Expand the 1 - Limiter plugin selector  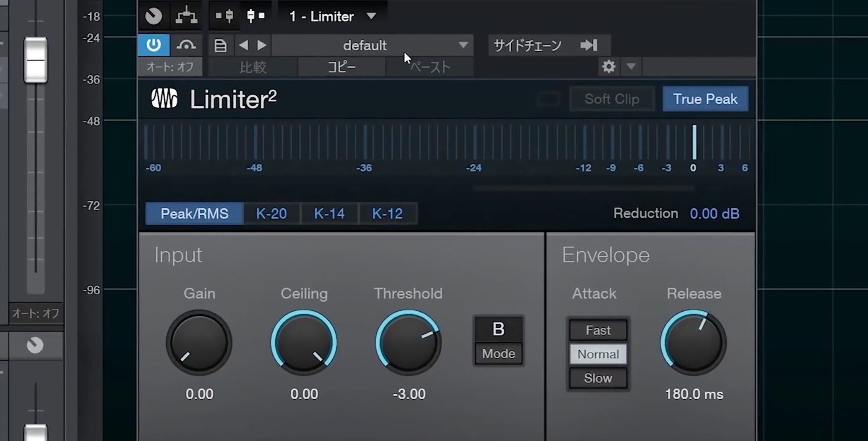click(371, 16)
